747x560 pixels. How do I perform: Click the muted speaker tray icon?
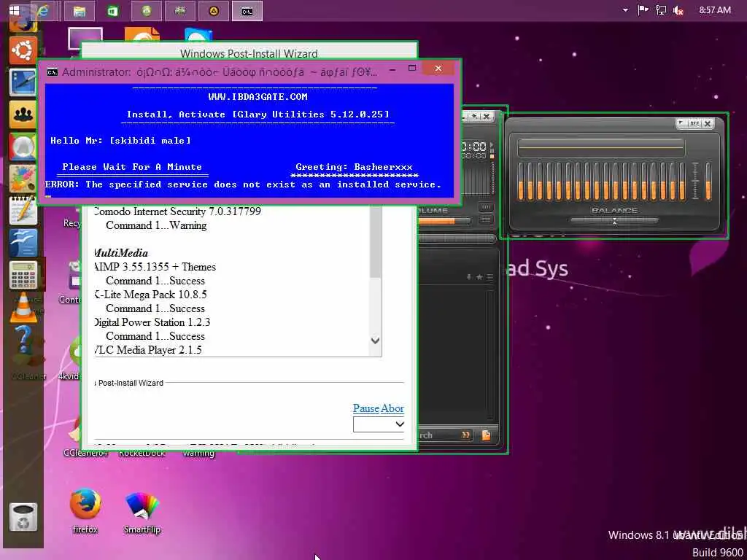678,10
